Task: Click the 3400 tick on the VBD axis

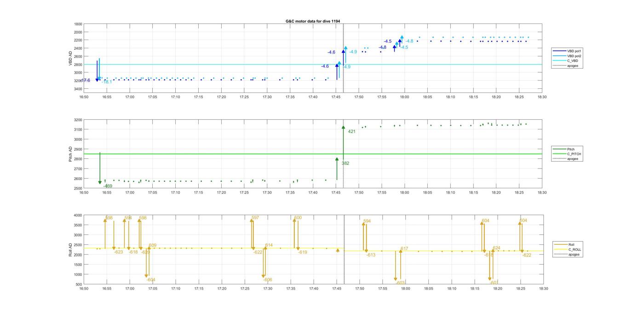Action: [x=78, y=89]
